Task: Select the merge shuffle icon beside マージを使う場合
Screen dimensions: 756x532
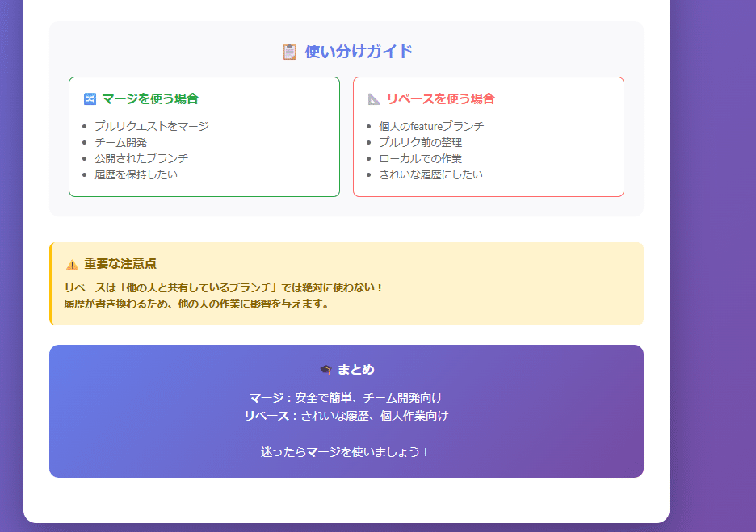Action: coord(89,98)
